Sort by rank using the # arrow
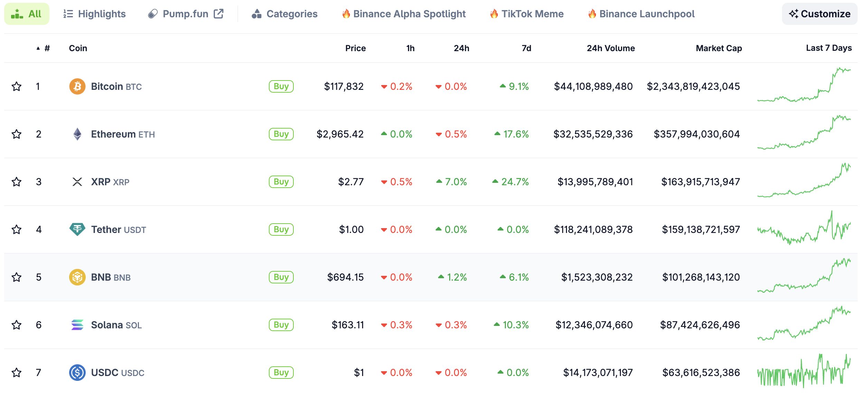 click(x=43, y=48)
